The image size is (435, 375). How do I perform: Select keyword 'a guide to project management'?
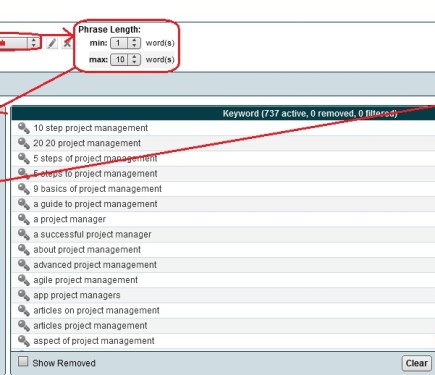tap(95, 204)
